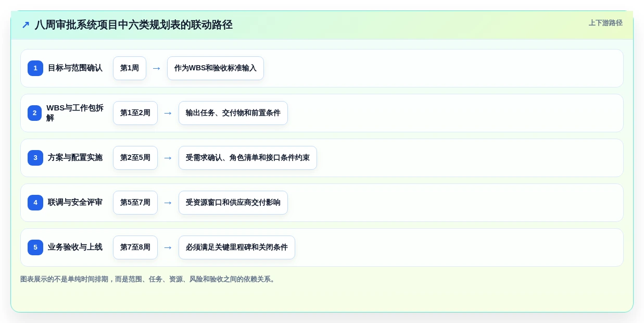Screen dimensions: 644x323
Task: Click the 受需求确认、角色清单和接口条件约束 box
Action: [x=248, y=158]
